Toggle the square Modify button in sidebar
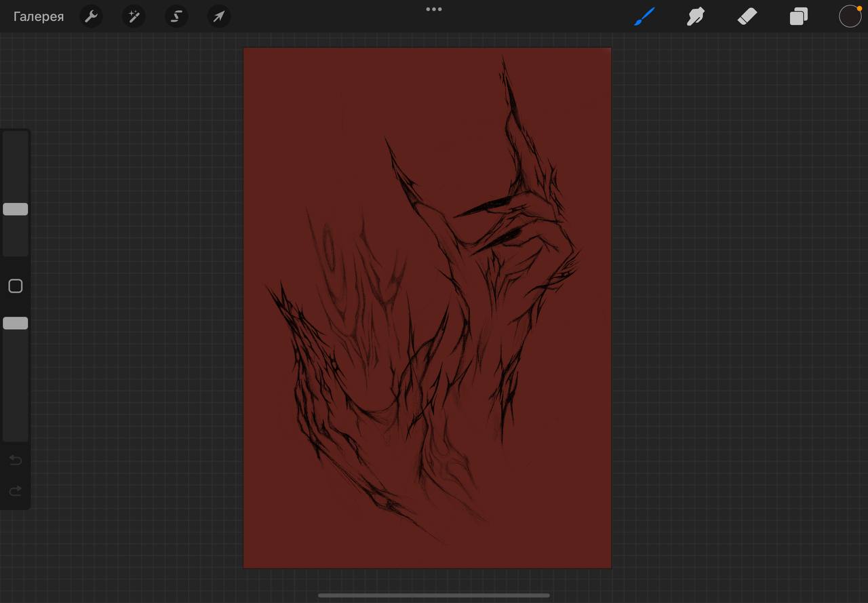This screenshot has width=868, height=603. click(x=15, y=286)
